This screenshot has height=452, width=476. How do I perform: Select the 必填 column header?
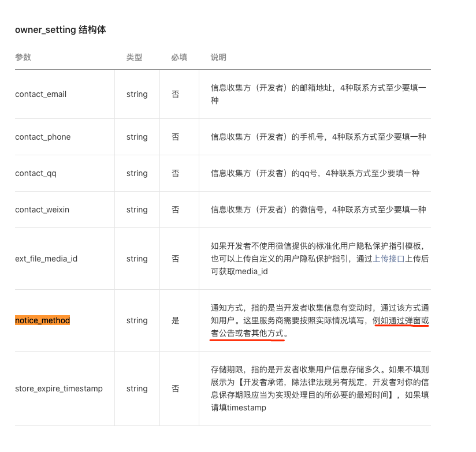tap(179, 57)
